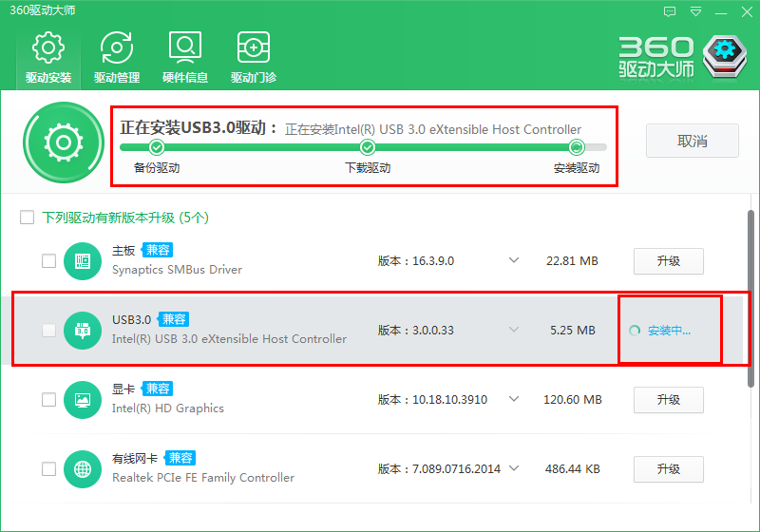Click the 备份驱动 progress step checkmark
Viewport: 760px width, 532px height.
coord(157,147)
